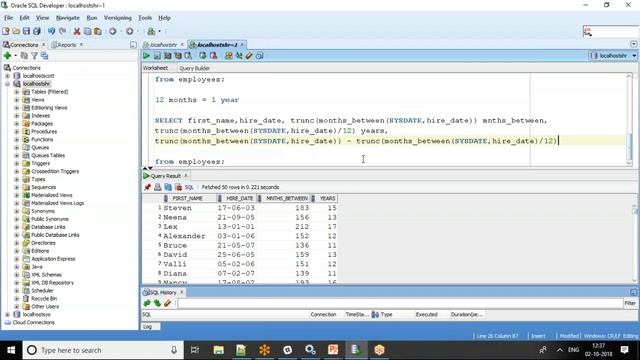Open the Windows notification center icon
The height and width of the screenshot is (360, 640).
624,350
